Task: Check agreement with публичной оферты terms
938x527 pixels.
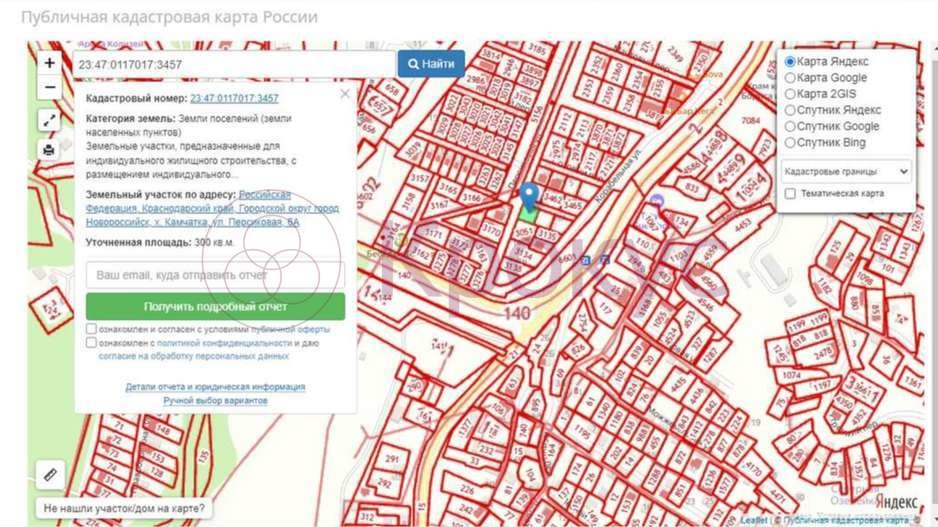Action: tap(91, 328)
